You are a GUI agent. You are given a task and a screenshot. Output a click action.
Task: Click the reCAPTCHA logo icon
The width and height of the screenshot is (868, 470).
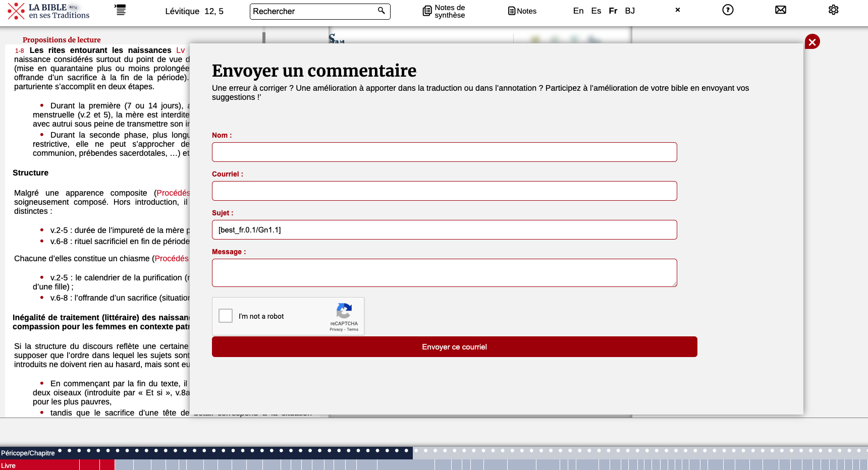pos(344,311)
